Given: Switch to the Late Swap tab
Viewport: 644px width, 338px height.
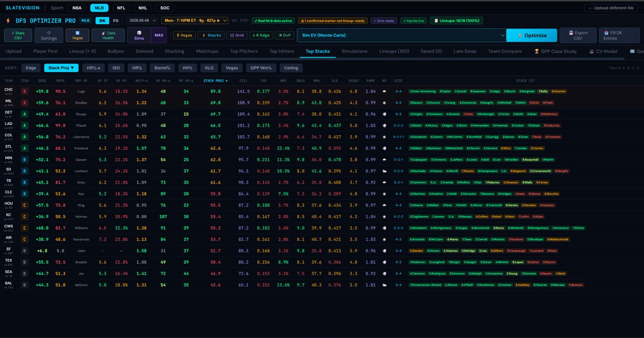Looking at the screenshot, I should [x=465, y=52].
